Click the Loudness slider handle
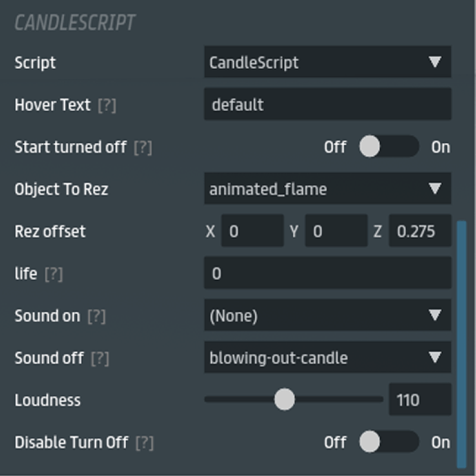 (x=284, y=400)
